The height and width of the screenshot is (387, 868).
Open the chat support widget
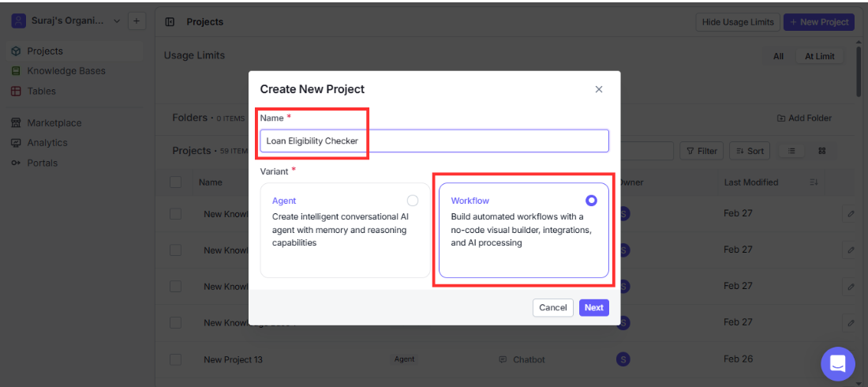tap(837, 364)
